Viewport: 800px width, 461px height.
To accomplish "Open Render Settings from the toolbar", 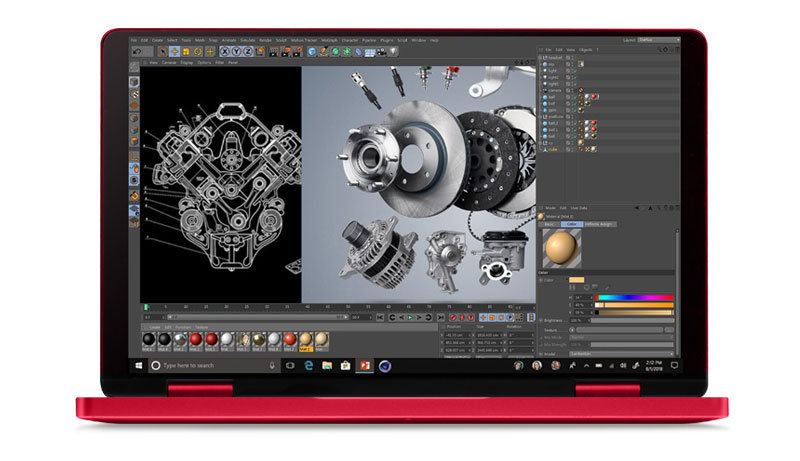I will click(297, 52).
